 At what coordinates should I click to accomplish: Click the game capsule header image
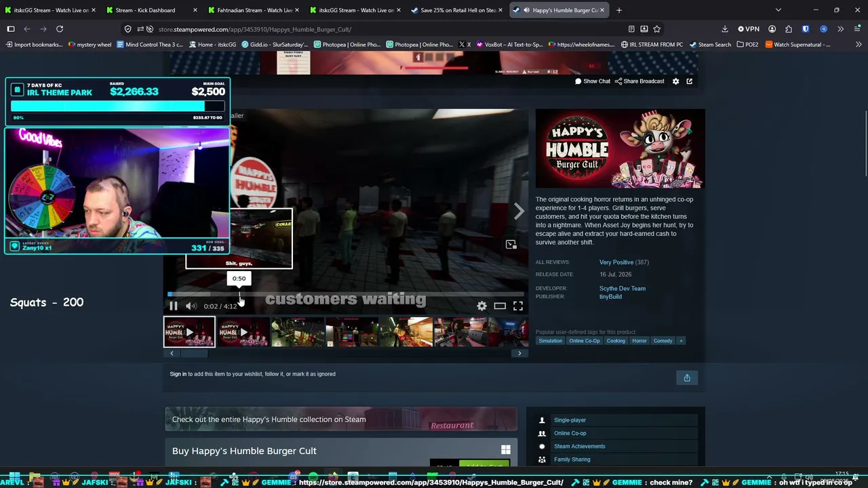tap(620, 148)
